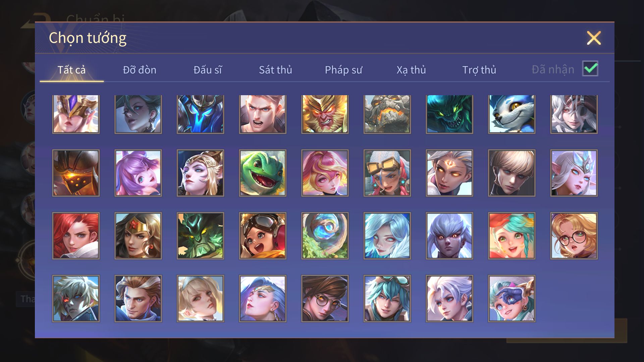This screenshot has height=362, width=644.
Task: Select the dark teal beast with green eyes
Action: 449,114
